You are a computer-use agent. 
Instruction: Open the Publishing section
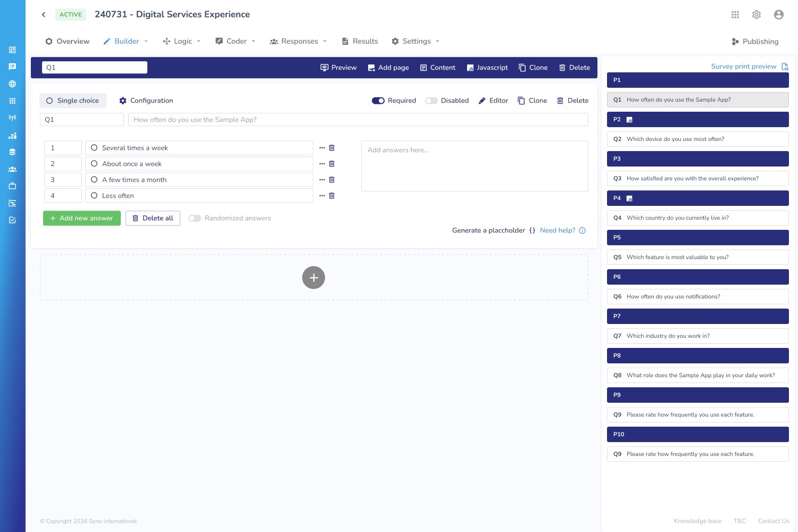tap(755, 41)
